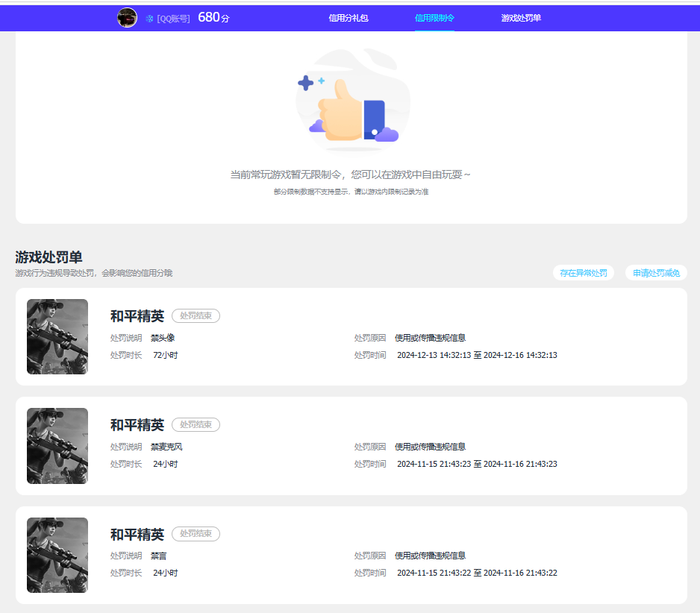Switch to 信用分礼包 tab
700x613 pixels.
click(349, 19)
